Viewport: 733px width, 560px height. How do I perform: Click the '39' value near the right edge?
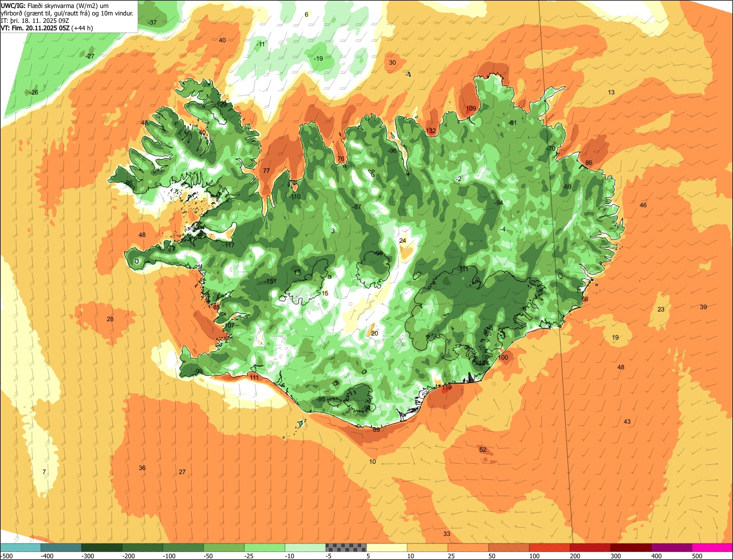(x=703, y=307)
